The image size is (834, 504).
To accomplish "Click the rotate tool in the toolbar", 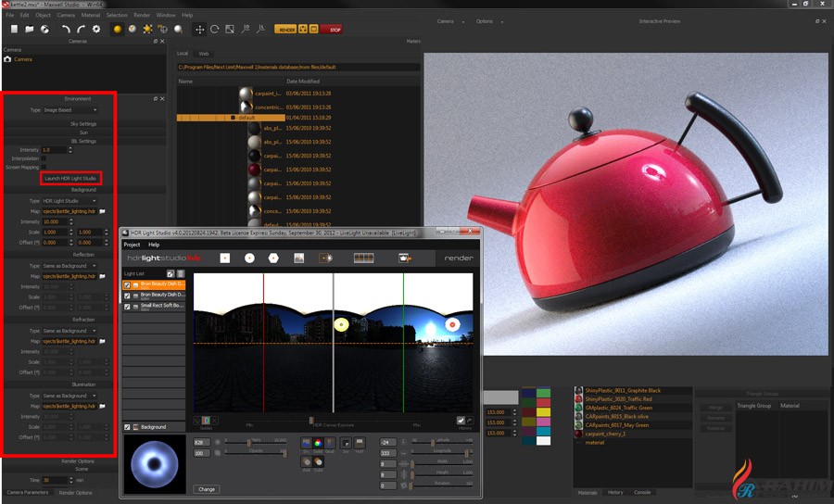I will (214, 30).
